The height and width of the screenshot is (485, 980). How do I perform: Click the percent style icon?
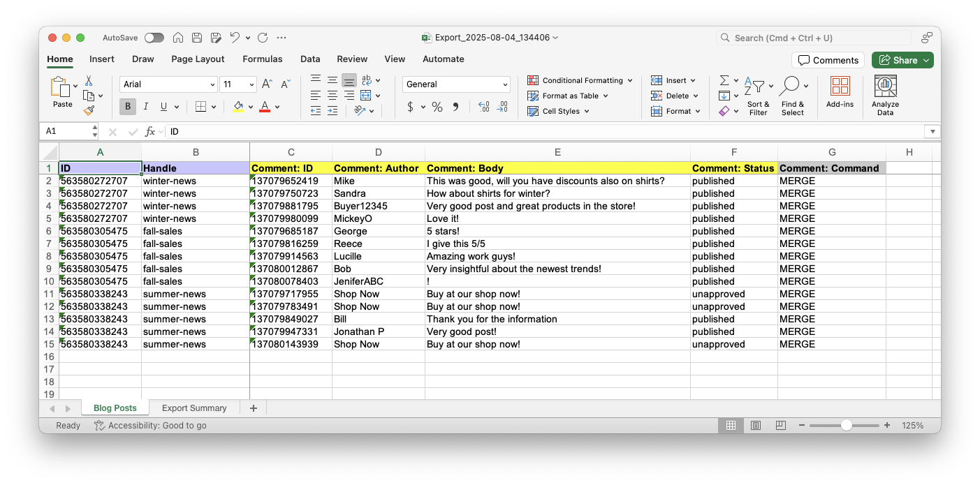[437, 107]
